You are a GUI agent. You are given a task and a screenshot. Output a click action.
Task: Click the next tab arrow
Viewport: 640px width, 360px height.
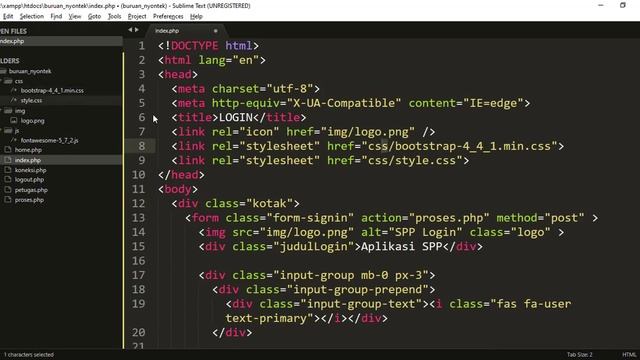pos(137,30)
